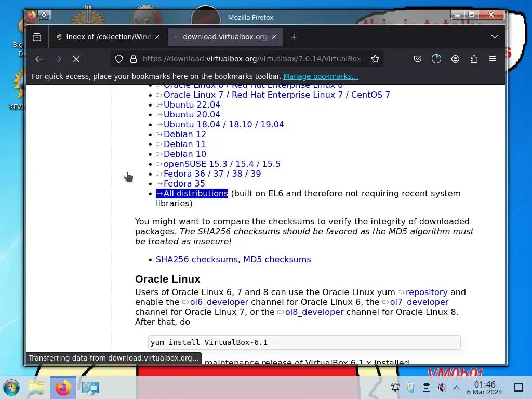
Task: Close the Index of /collection tab
Action: pyautogui.click(x=157, y=37)
